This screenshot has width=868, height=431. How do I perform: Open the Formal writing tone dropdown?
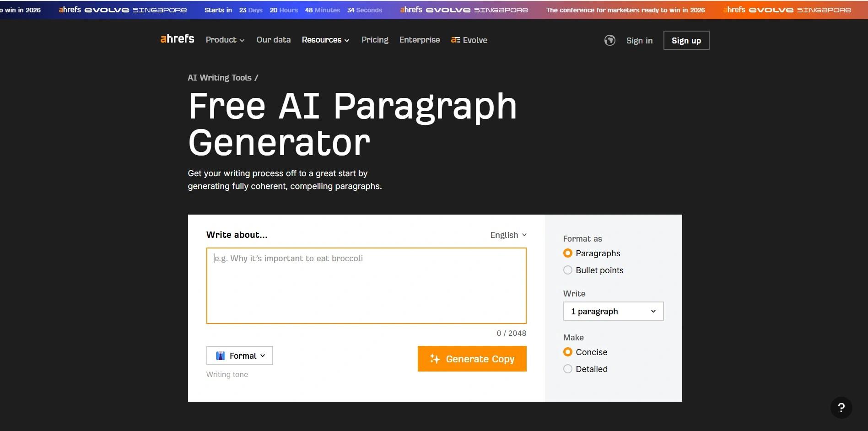239,356
